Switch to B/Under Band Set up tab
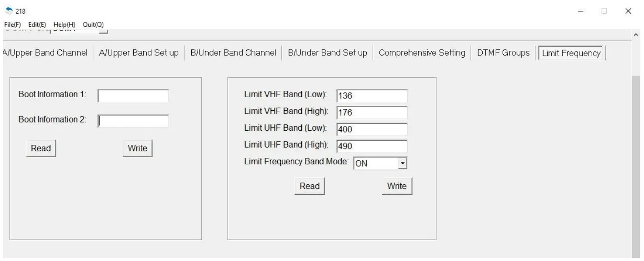 [327, 53]
